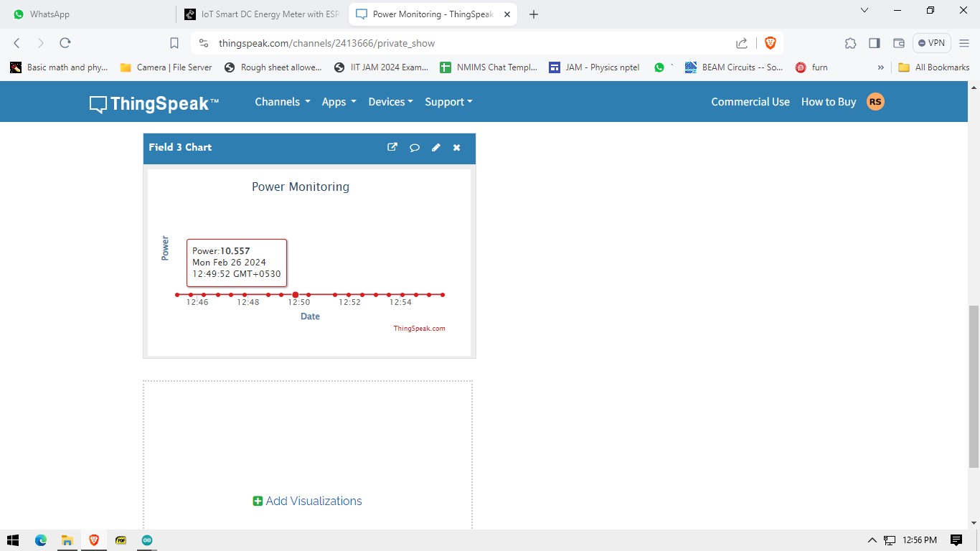Expand the Apps dropdown menu
Screen dimensions: 980x551
pos(339,102)
